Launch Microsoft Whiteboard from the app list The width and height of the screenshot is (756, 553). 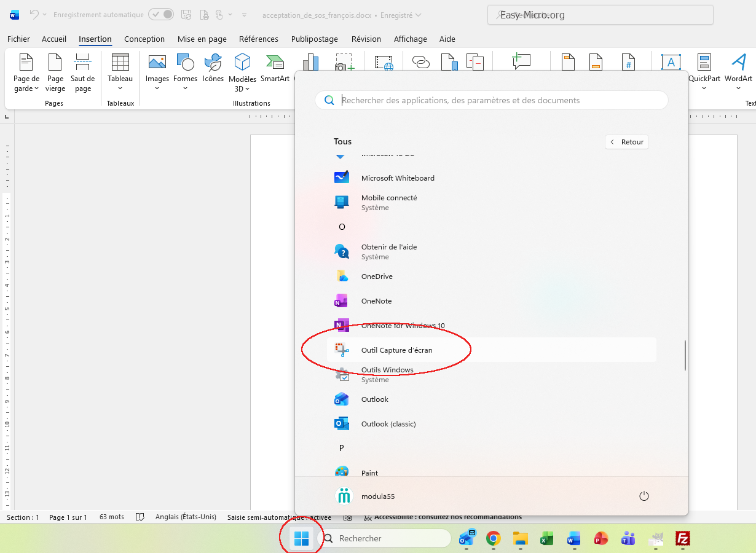(397, 178)
